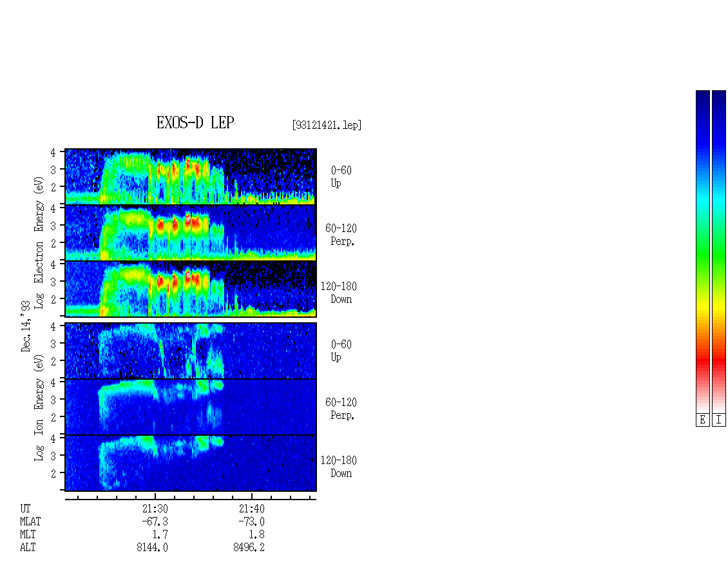Select the 21:30 UT tick value
Viewport: 728px width, 564px height.
(155, 509)
